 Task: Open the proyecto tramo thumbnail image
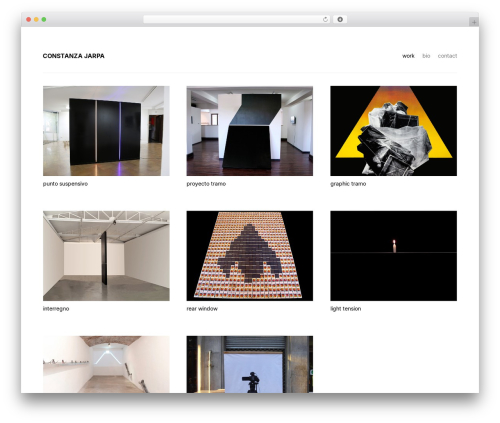pos(250,131)
